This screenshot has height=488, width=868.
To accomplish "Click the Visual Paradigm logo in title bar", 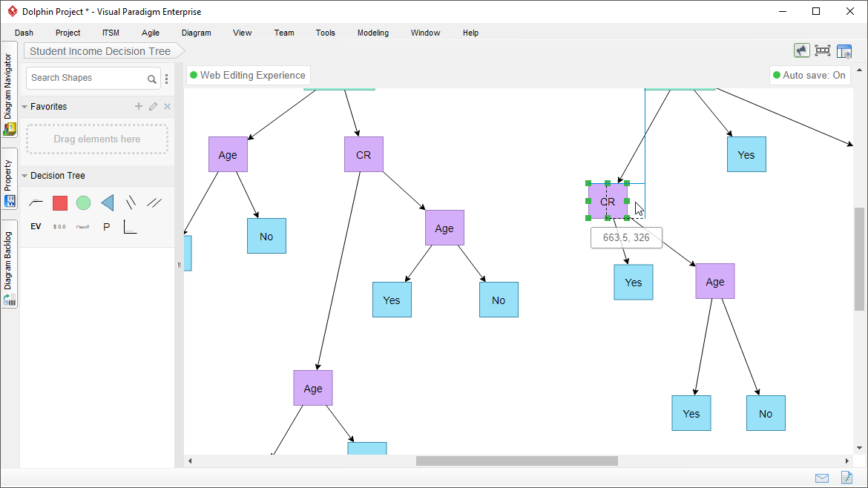I will tap(12, 11).
